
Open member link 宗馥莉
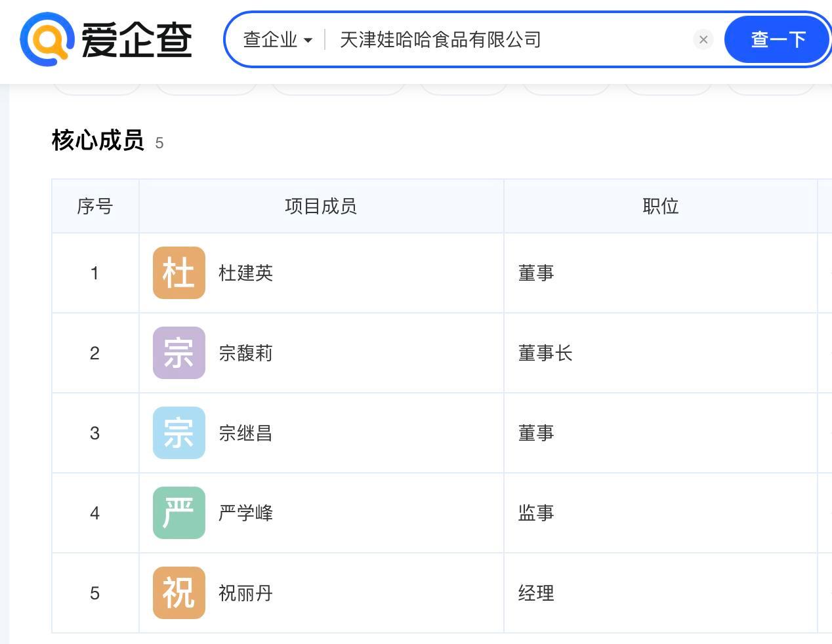pyautogui.click(x=245, y=353)
